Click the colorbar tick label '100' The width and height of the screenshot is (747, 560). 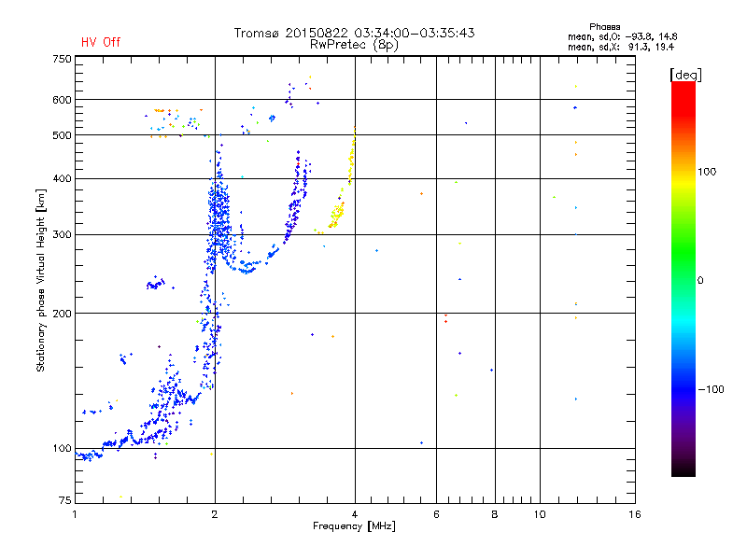coord(707,172)
